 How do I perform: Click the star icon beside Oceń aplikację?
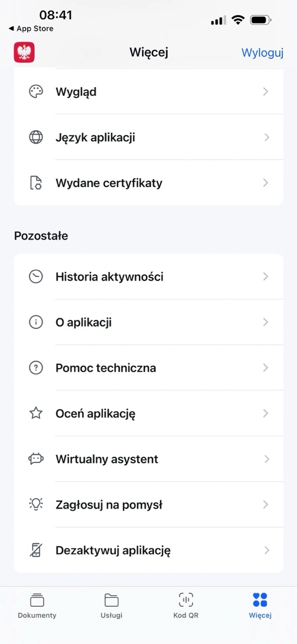coord(36,413)
